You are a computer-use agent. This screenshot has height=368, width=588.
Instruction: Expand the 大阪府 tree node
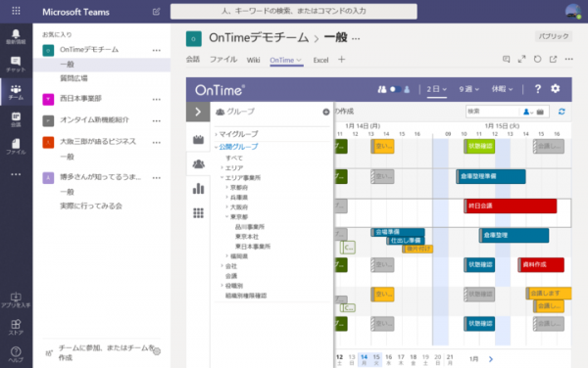tap(227, 207)
